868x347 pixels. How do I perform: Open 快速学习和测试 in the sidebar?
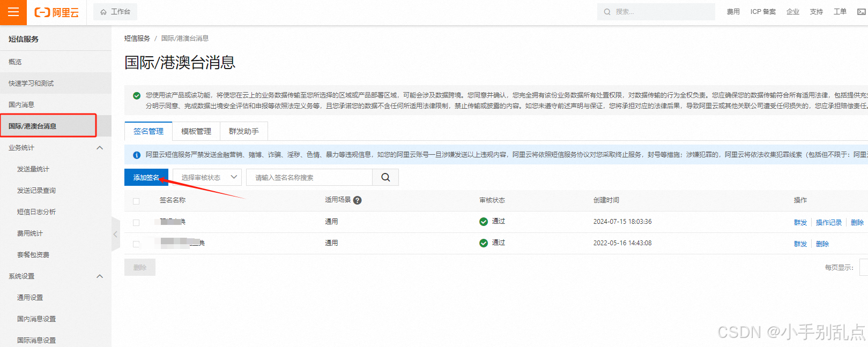coord(56,84)
